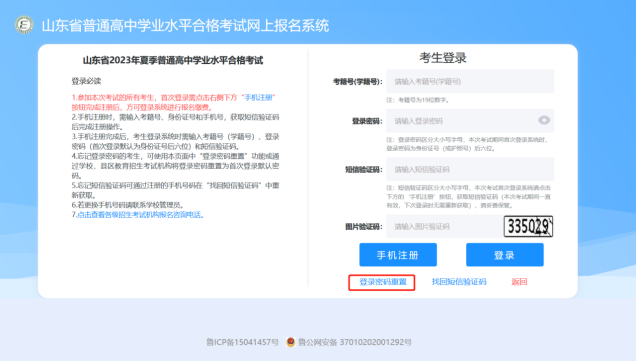Open the 鲁公网安备 37010202001292号 link
637x362 pixels.
(x=355, y=342)
